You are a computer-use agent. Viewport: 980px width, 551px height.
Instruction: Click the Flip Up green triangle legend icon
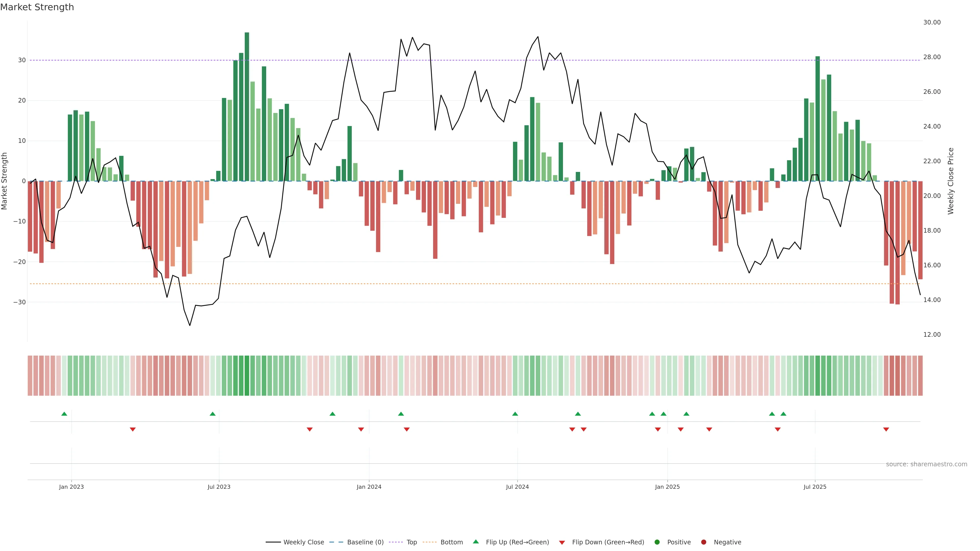[475, 542]
